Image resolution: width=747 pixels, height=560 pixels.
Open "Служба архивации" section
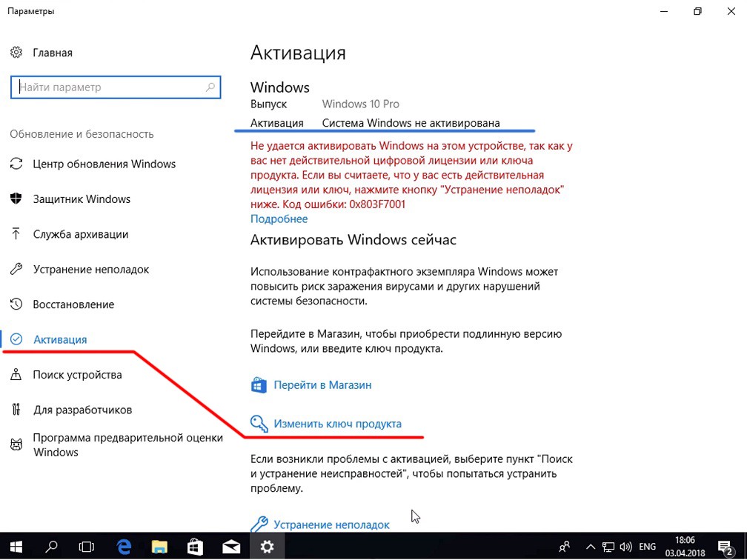click(x=81, y=234)
